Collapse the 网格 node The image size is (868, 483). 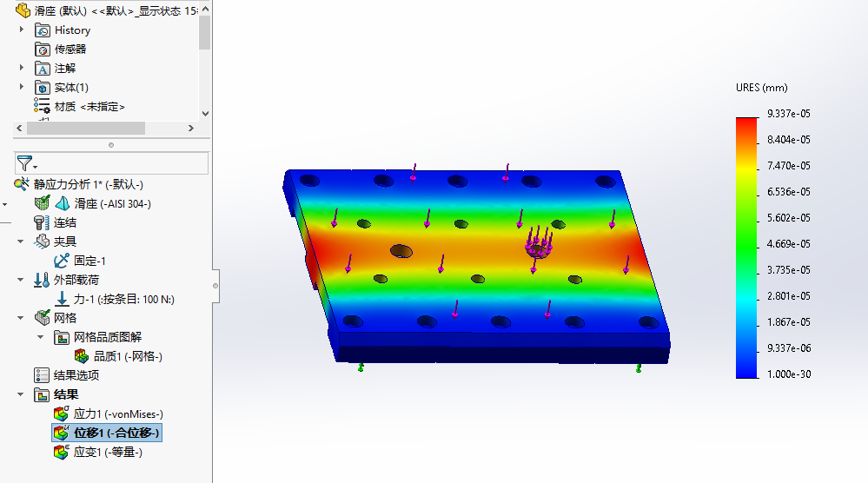(x=21, y=318)
